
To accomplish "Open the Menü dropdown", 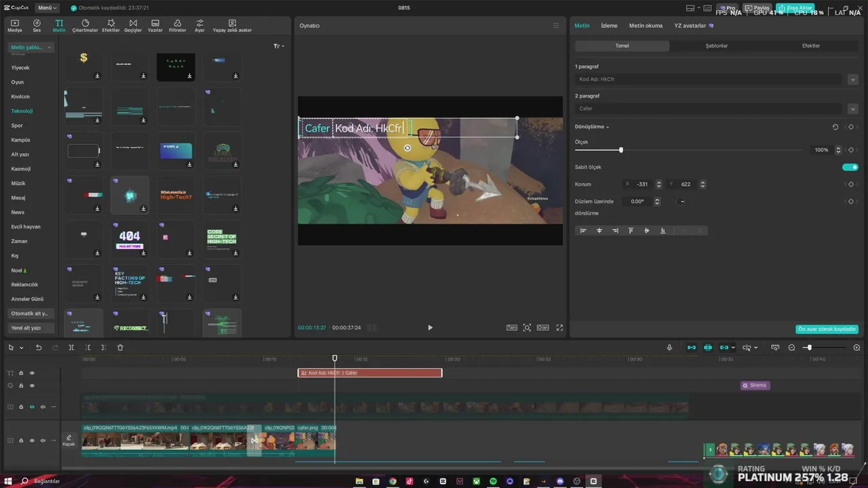I will [x=47, y=8].
